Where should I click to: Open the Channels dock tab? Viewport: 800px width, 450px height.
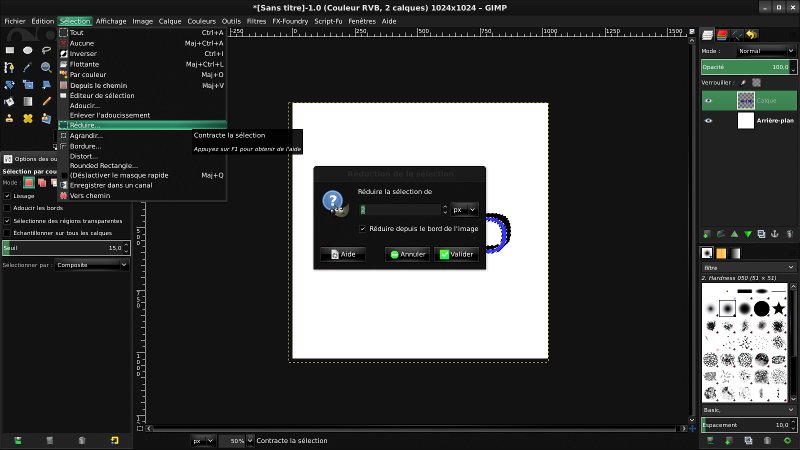coord(722,35)
